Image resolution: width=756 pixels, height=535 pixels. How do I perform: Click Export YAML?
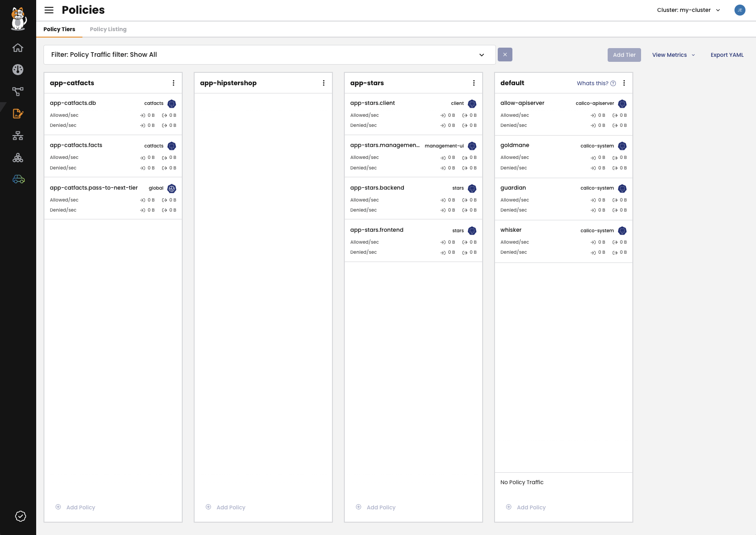pos(727,55)
